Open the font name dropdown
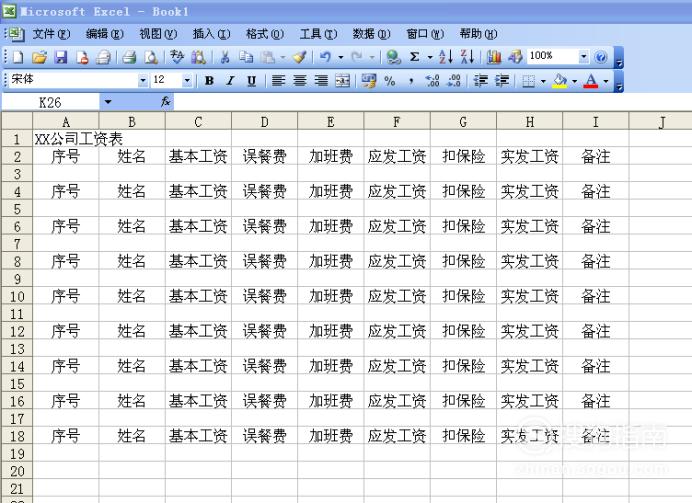The image size is (692, 503). point(143,81)
